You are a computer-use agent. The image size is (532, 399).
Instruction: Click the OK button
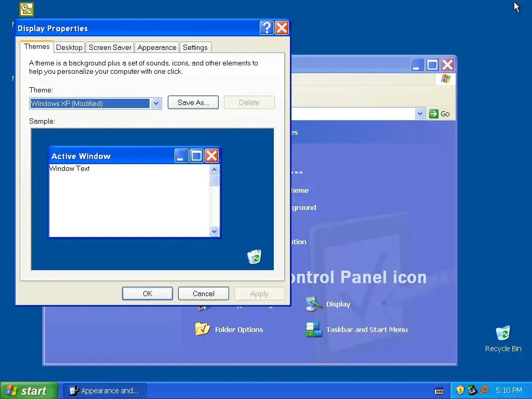click(x=147, y=294)
